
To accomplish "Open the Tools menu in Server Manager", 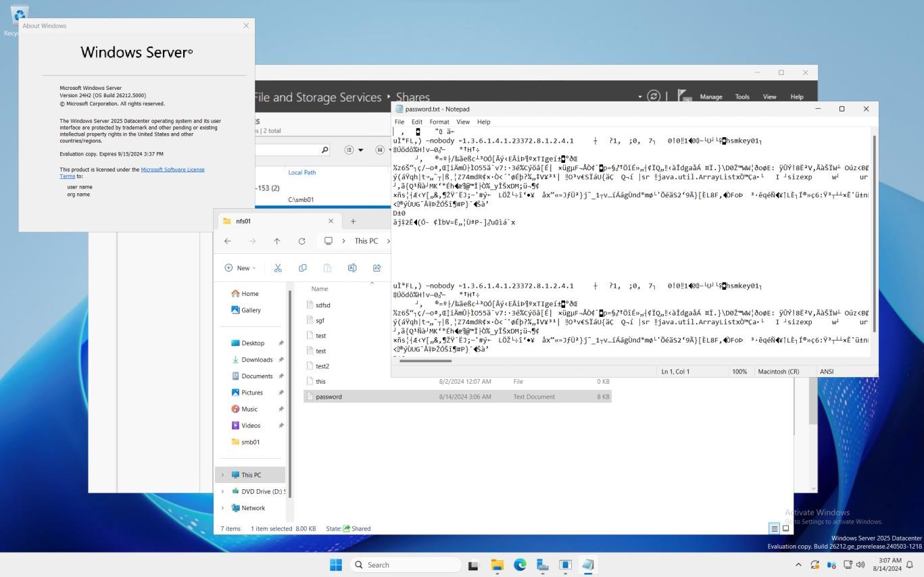I will 742,97.
